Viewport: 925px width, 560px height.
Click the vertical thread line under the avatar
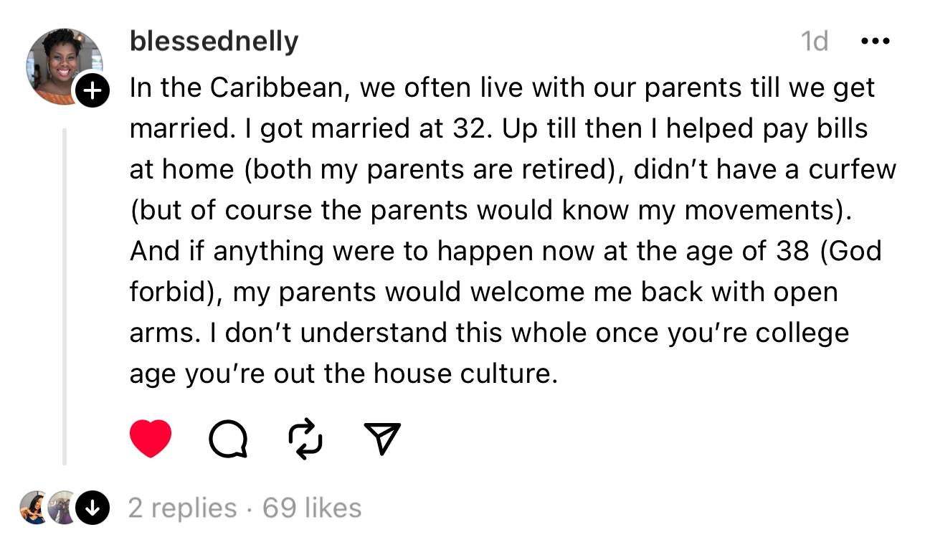[64, 298]
